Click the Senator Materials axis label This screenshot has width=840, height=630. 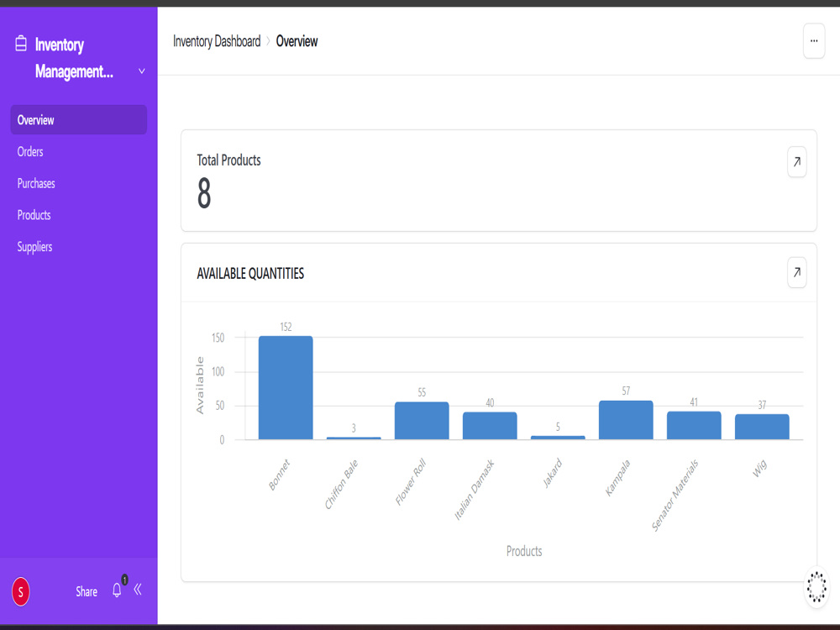pyautogui.click(x=675, y=495)
